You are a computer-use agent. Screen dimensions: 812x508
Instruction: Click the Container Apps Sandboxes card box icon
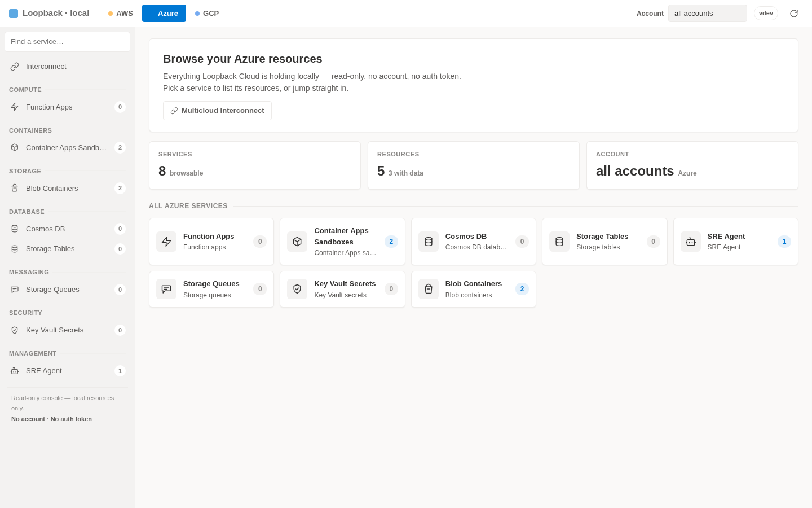pos(297,242)
